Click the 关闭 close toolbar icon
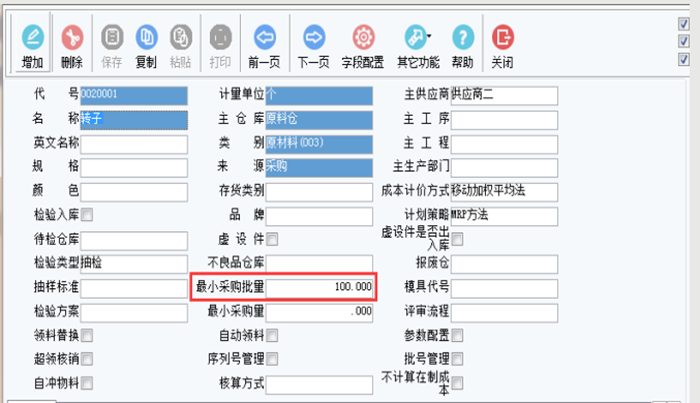Viewport: 700px width, 403px height. point(503,46)
